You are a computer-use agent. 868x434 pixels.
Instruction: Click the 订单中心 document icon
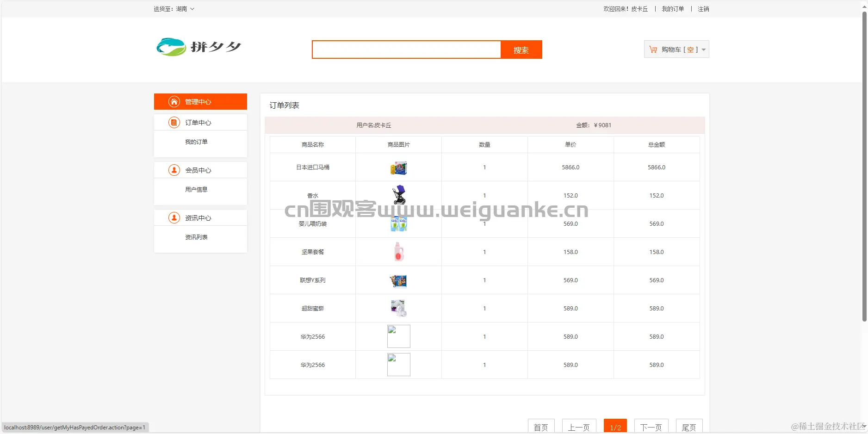(174, 123)
